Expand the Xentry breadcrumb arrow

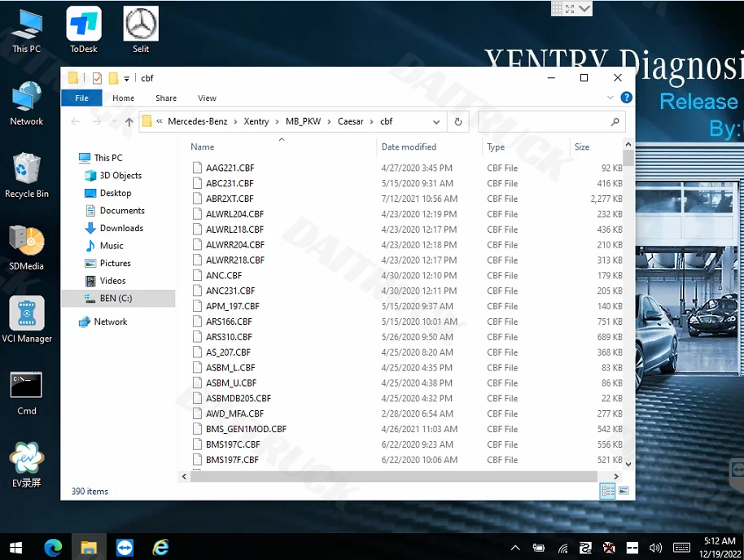tap(277, 121)
